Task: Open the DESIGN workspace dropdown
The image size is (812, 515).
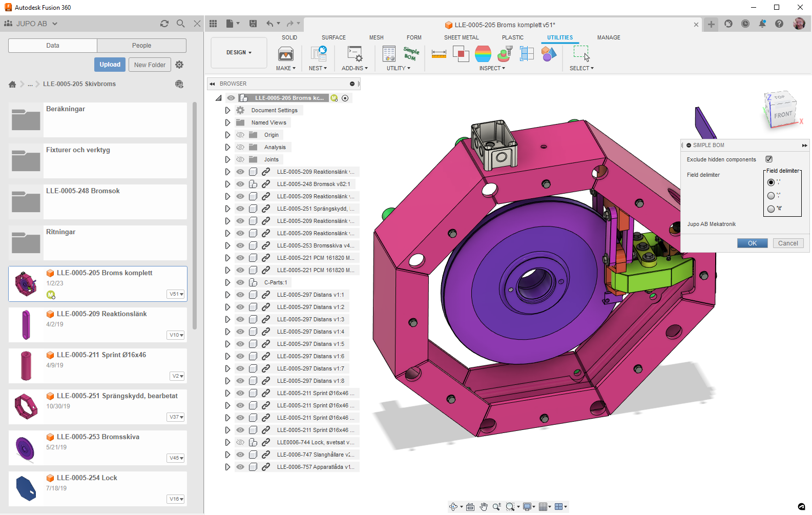Action: (239, 53)
